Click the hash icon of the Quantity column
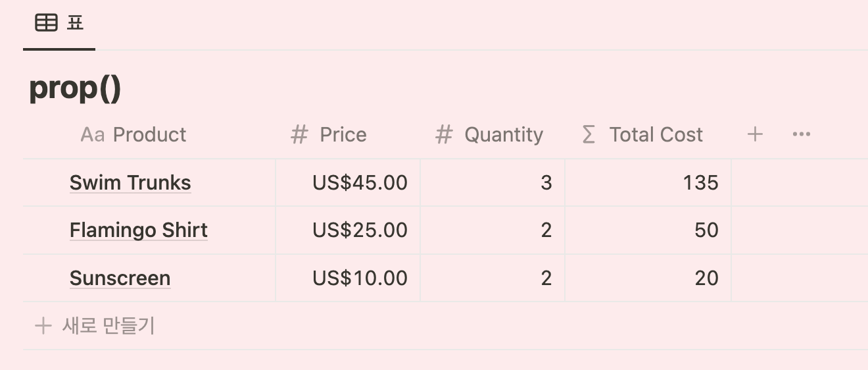 pyautogui.click(x=444, y=135)
